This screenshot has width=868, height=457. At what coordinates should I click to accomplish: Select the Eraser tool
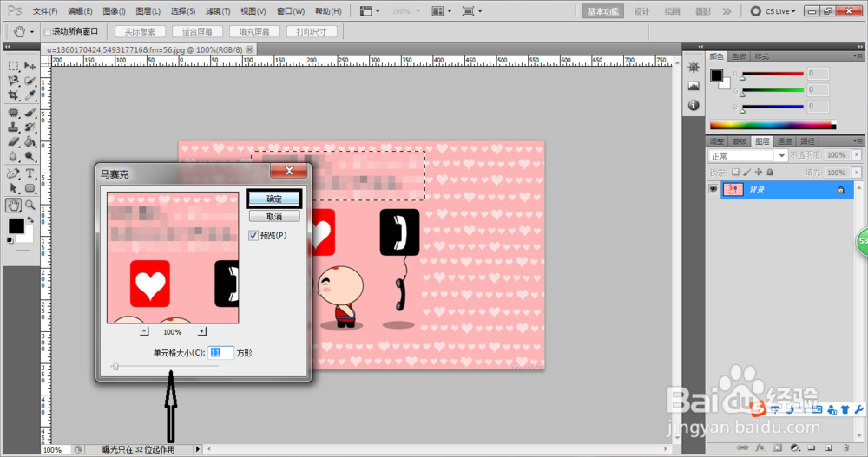pos(13,141)
